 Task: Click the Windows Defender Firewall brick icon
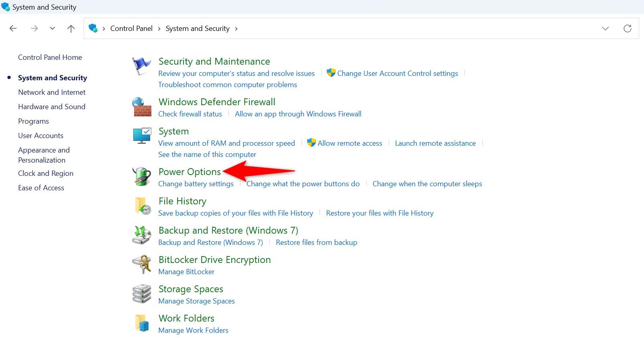(x=142, y=107)
